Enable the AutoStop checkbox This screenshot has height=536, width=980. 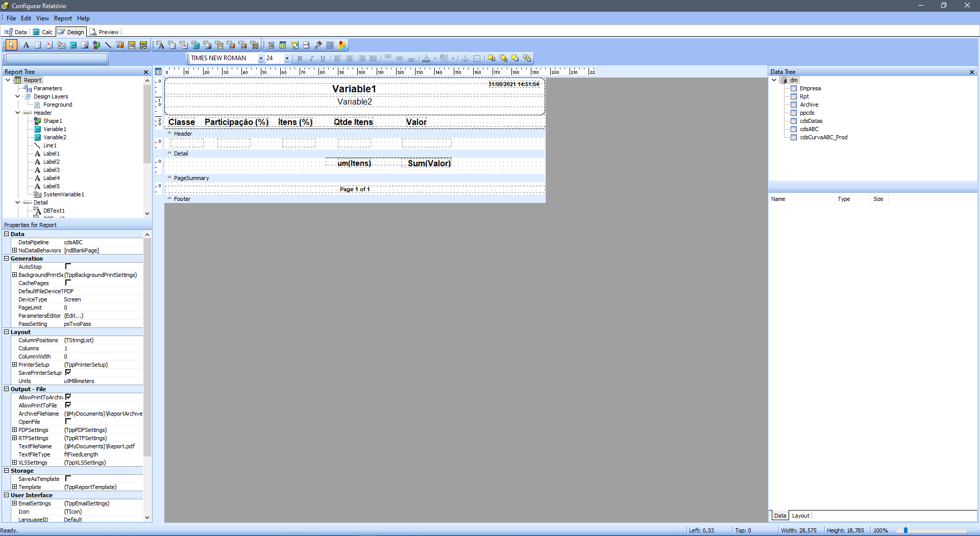point(68,266)
